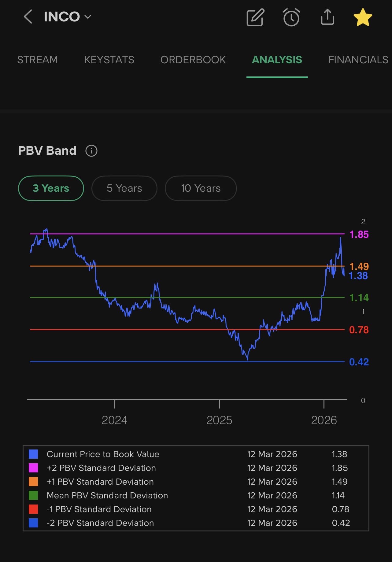Tap the orange 1.49 band label

[359, 266]
